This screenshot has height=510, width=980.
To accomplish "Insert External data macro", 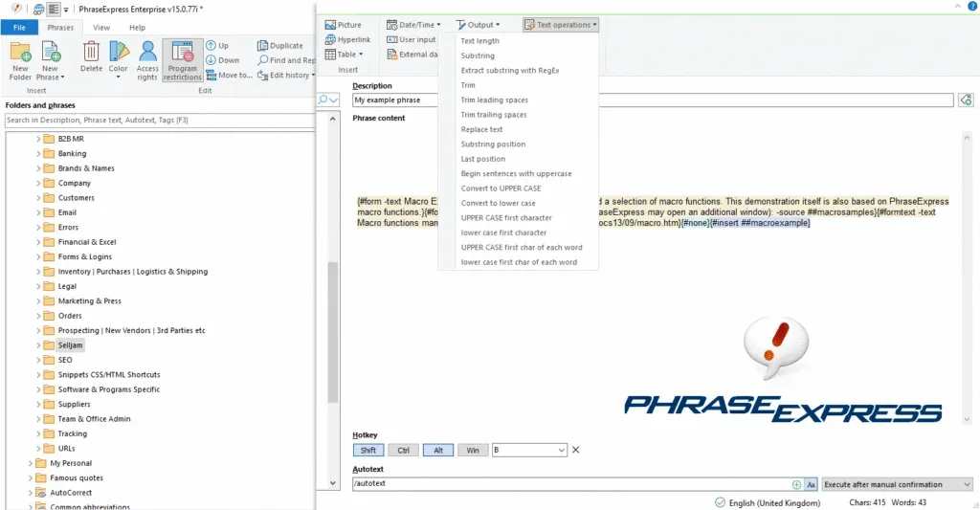I will (x=412, y=55).
